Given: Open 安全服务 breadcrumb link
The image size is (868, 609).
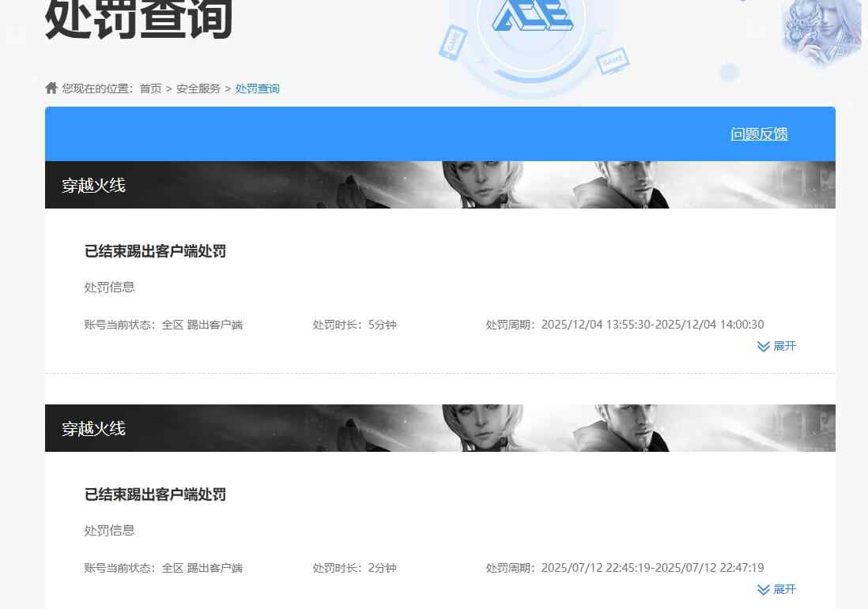Looking at the screenshot, I should [198, 88].
